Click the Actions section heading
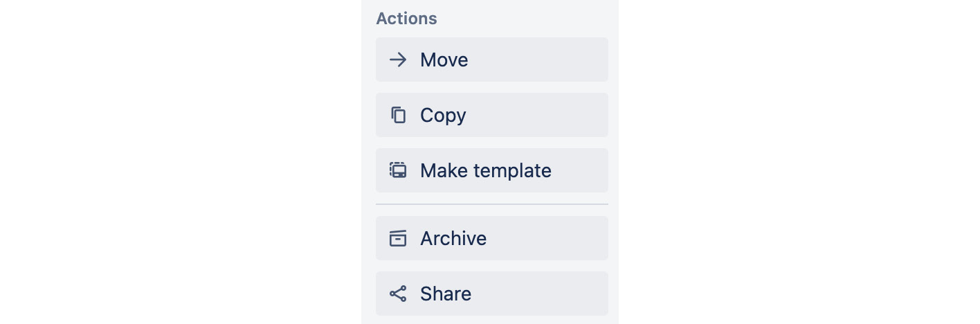Image resolution: width=980 pixels, height=324 pixels. point(406,19)
